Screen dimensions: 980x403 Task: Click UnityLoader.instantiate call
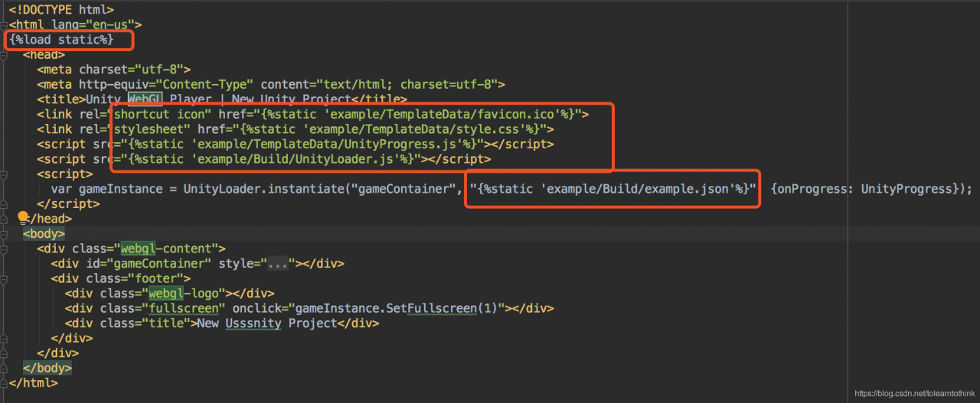tap(263, 189)
